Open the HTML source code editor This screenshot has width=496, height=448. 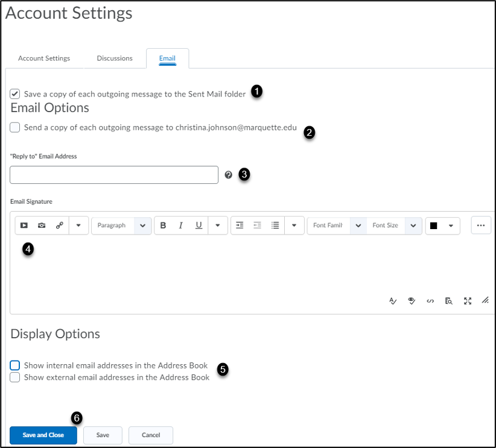430,301
